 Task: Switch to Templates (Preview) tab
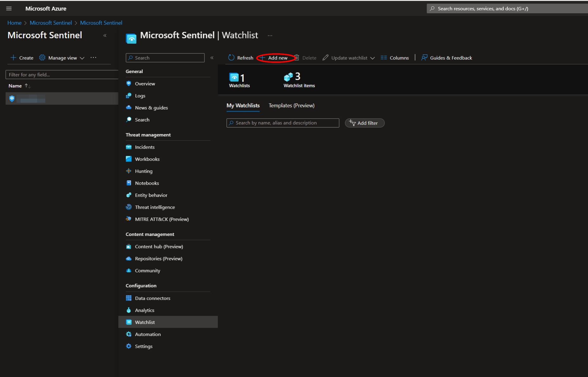(x=291, y=105)
